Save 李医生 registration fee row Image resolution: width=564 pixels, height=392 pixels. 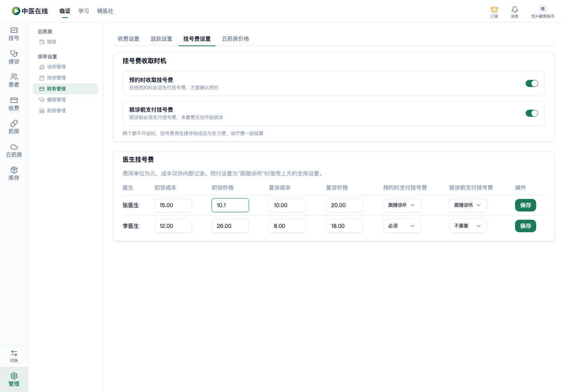pos(525,226)
